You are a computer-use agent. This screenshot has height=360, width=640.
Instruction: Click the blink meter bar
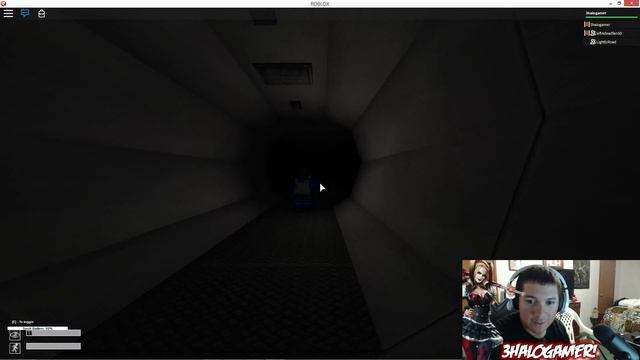53,333
